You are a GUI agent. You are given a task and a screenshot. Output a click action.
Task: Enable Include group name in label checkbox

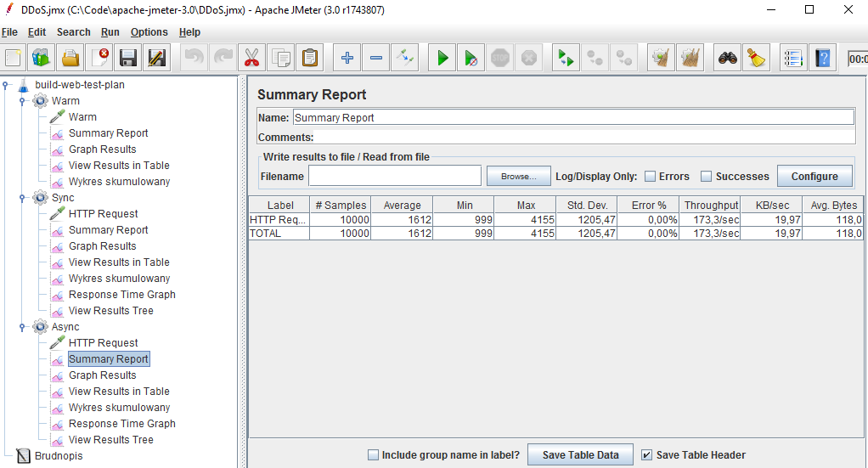click(373, 454)
